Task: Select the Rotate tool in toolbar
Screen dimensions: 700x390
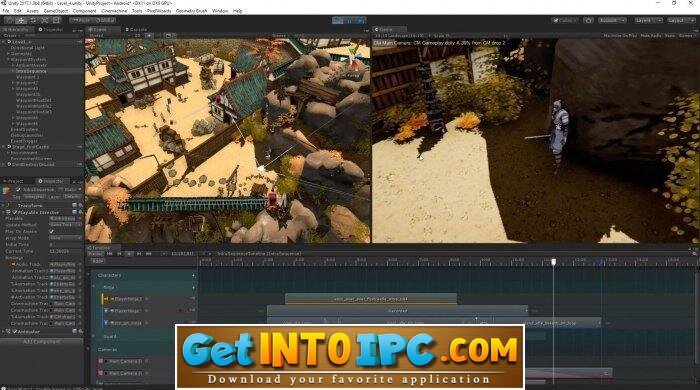Action: click(x=33, y=20)
